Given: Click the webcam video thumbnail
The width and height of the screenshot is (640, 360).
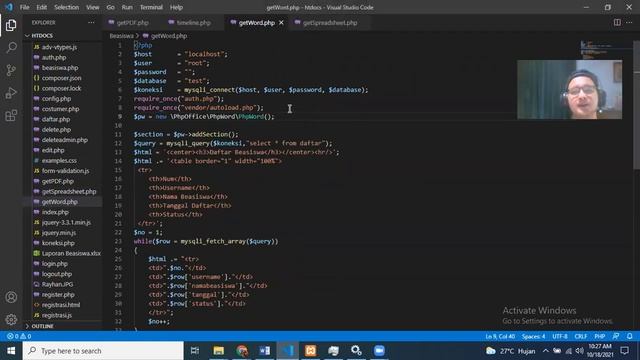Looking at the screenshot, I should (x=570, y=89).
